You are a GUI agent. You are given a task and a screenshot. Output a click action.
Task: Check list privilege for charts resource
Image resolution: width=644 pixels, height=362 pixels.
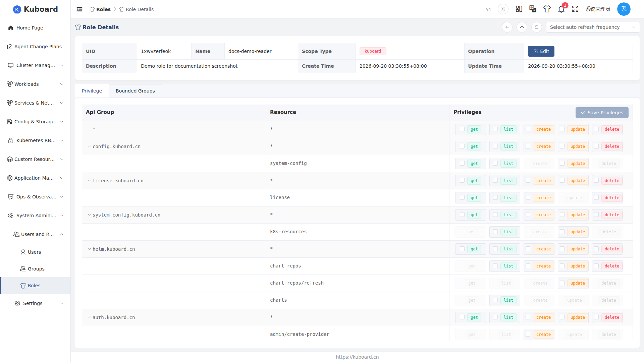[x=495, y=300]
